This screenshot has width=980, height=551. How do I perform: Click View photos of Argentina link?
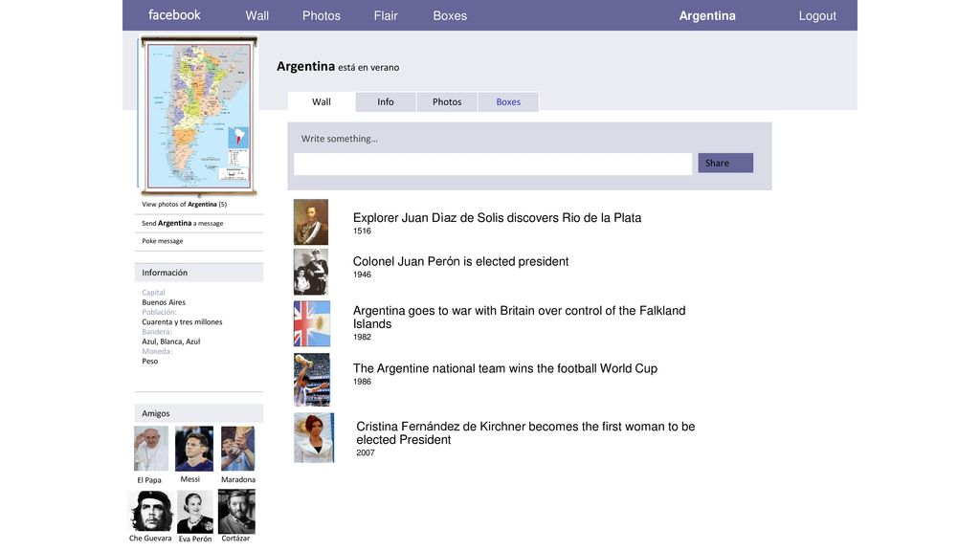coord(184,205)
